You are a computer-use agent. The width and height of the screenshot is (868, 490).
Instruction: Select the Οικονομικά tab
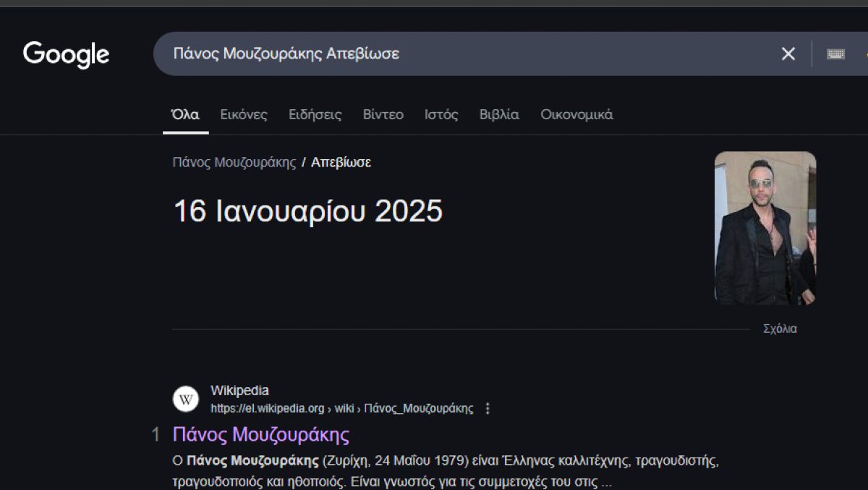[576, 114]
